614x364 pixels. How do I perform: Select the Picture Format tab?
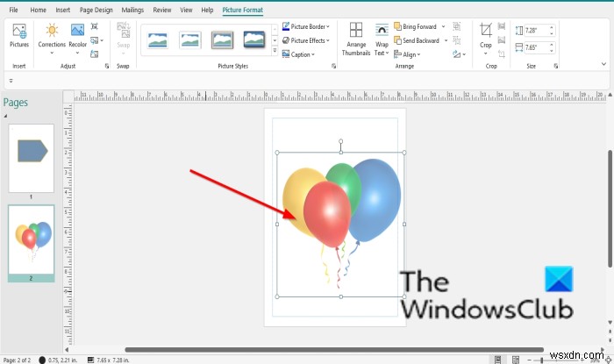tap(242, 10)
